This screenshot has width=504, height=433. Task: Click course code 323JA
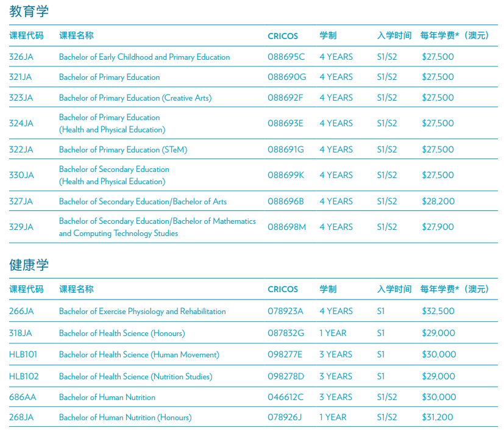coord(21,98)
